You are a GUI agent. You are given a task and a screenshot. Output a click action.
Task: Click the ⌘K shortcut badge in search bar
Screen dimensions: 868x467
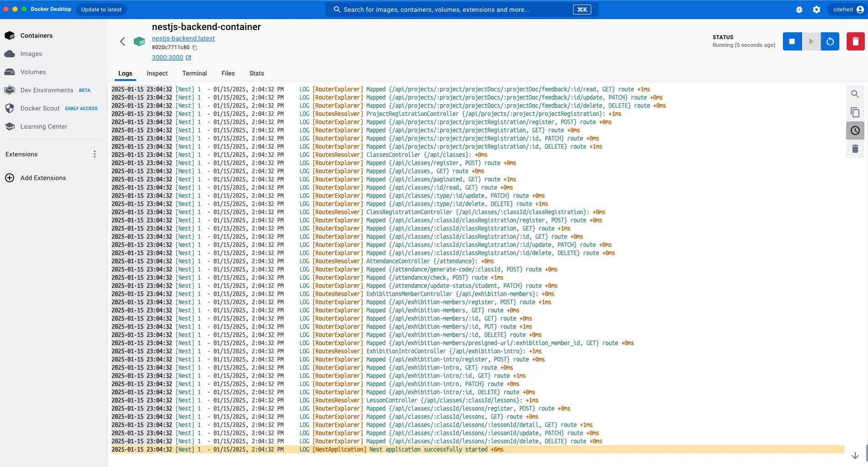[x=582, y=10]
